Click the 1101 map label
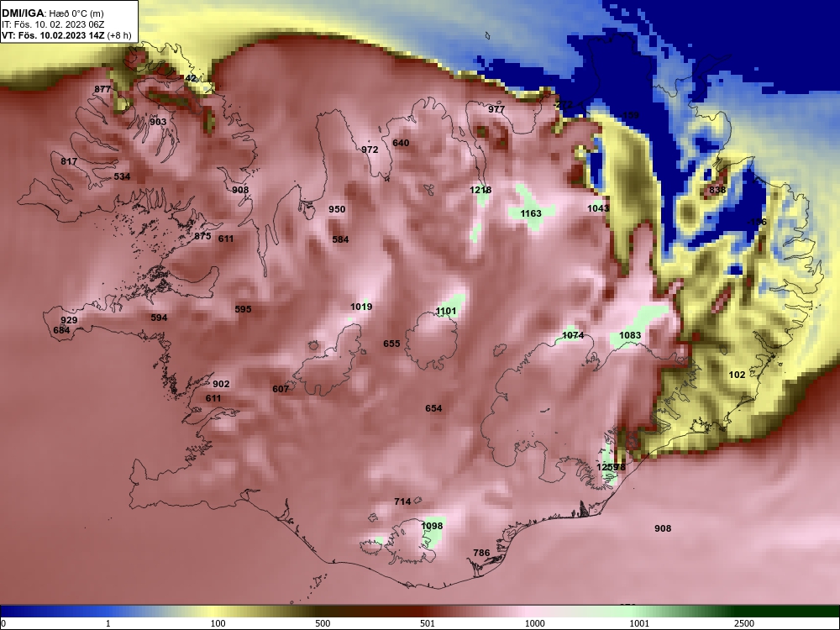840x630 pixels. (446, 312)
